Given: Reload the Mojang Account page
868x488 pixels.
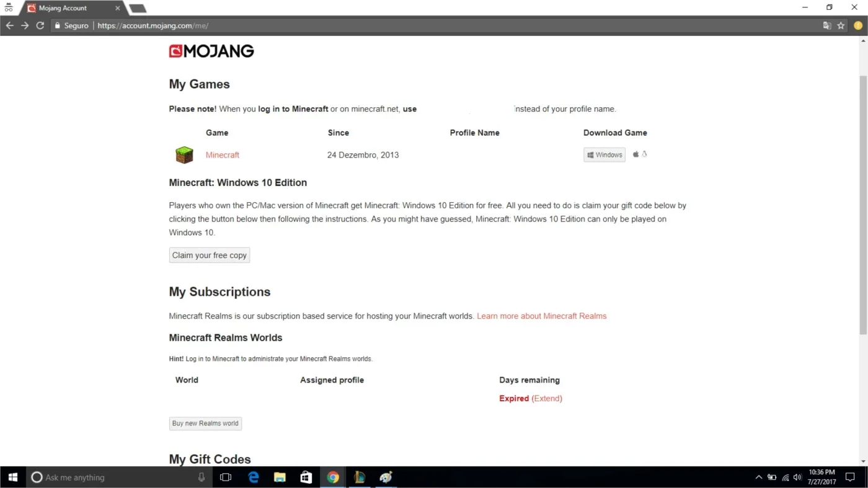Looking at the screenshot, I should coord(40,25).
